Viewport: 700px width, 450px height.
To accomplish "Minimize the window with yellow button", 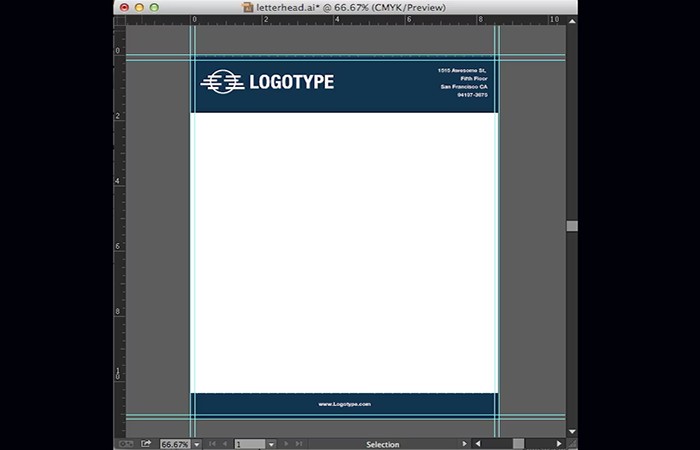I will coord(139,7).
